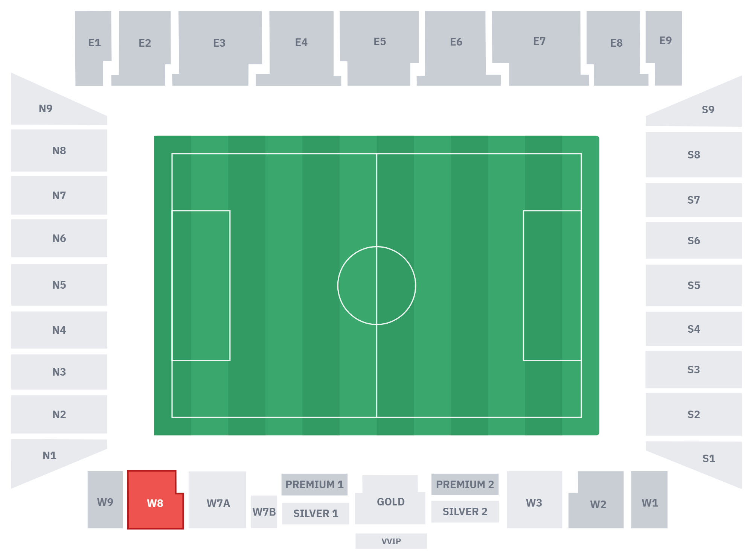Select the SILVER 1 block
The image size is (753, 560).
pos(316,513)
